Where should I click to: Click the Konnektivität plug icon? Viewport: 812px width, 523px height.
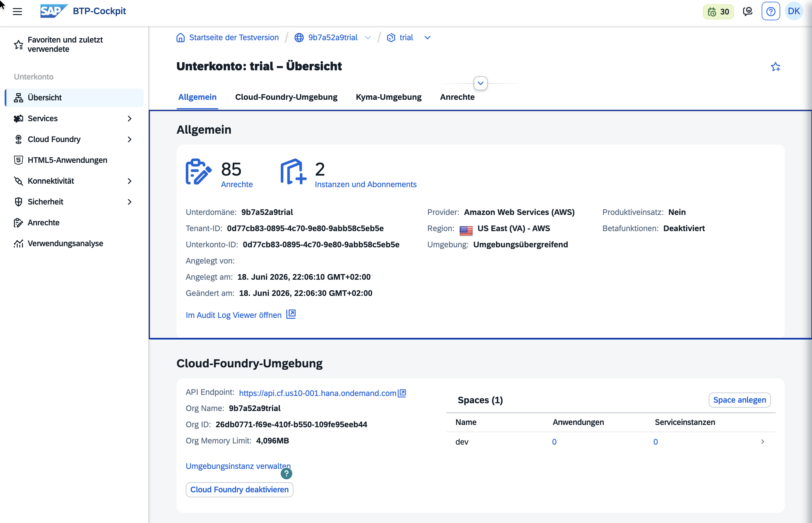[18, 181]
